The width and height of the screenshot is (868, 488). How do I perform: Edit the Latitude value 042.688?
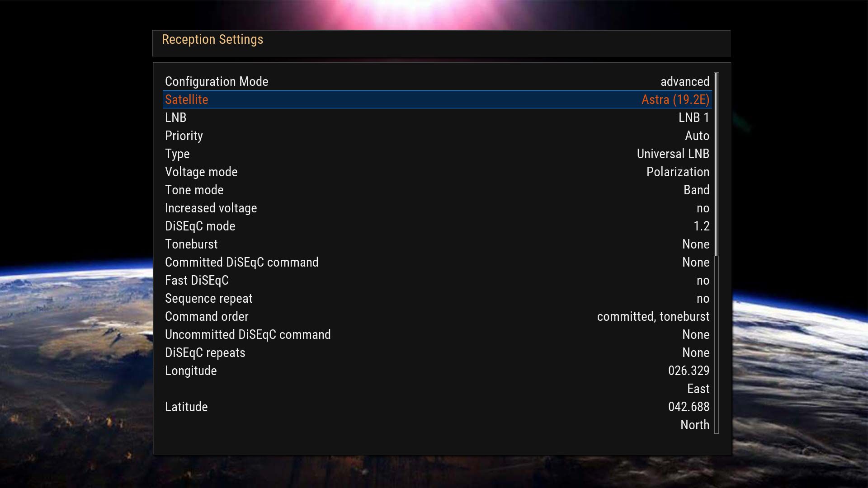pyautogui.click(x=688, y=407)
